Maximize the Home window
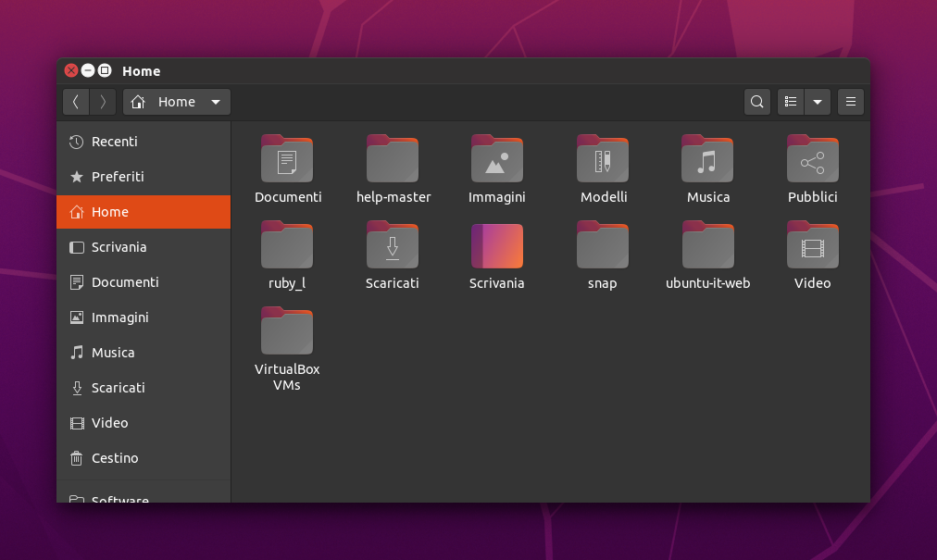Screen dimensions: 937x560 pyautogui.click(x=105, y=70)
